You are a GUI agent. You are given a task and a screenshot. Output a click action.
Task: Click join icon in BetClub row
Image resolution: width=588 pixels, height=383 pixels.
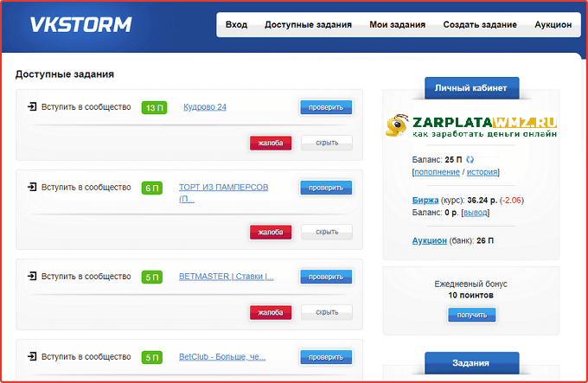pyautogui.click(x=32, y=356)
